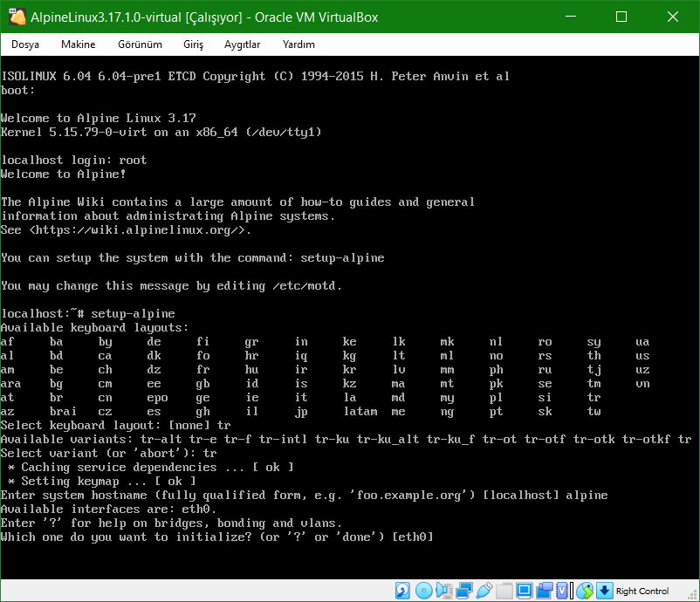Click the optical disc drive indicator
This screenshot has width=700, height=602.
(x=423, y=591)
